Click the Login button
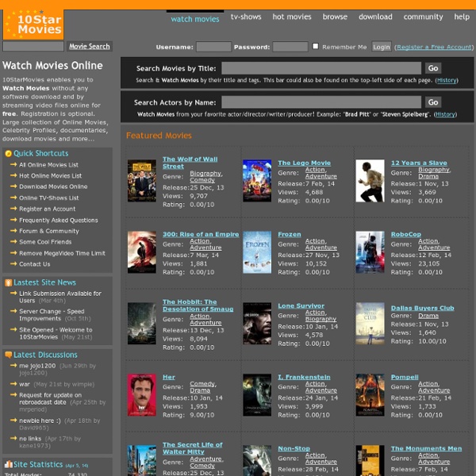Screen dimensions: 476x476 tap(382, 47)
